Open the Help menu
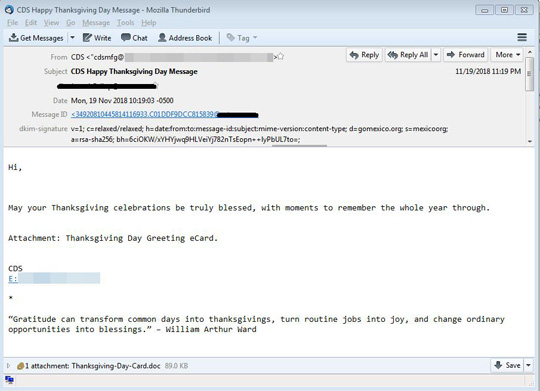Image resolution: width=540 pixels, height=391 pixels. pos(149,23)
